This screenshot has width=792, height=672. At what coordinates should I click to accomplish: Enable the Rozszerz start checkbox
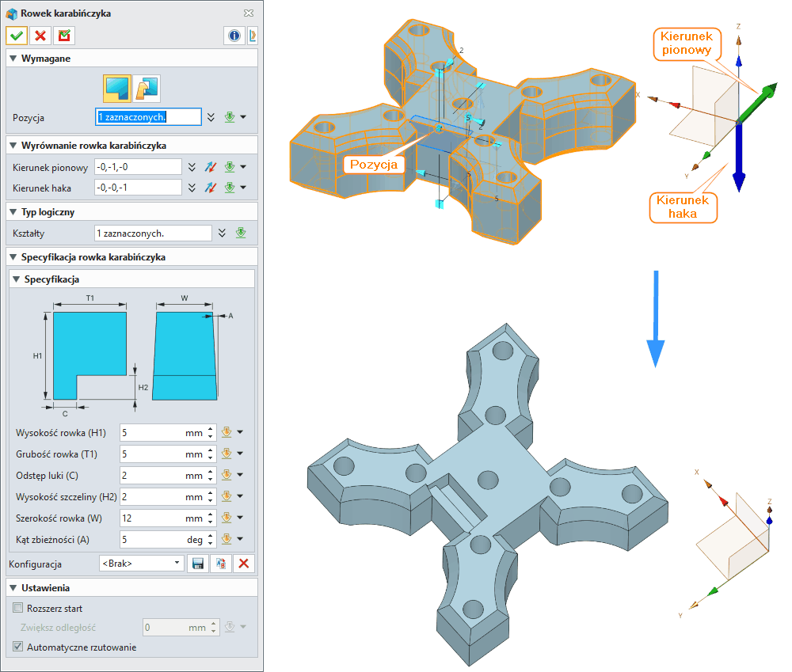coord(18,609)
